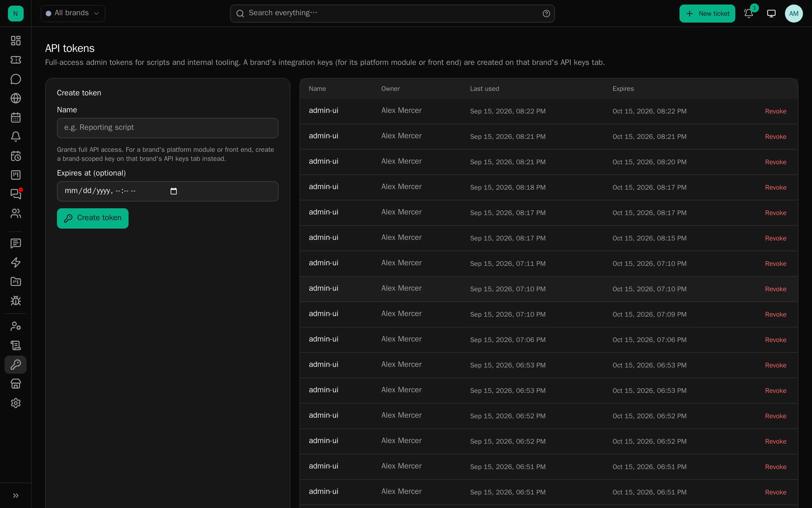Image resolution: width=812 pixels, height=508 pixels.
Task: Expand the sidebar with double-chevron icon
Action: [16, 496]
